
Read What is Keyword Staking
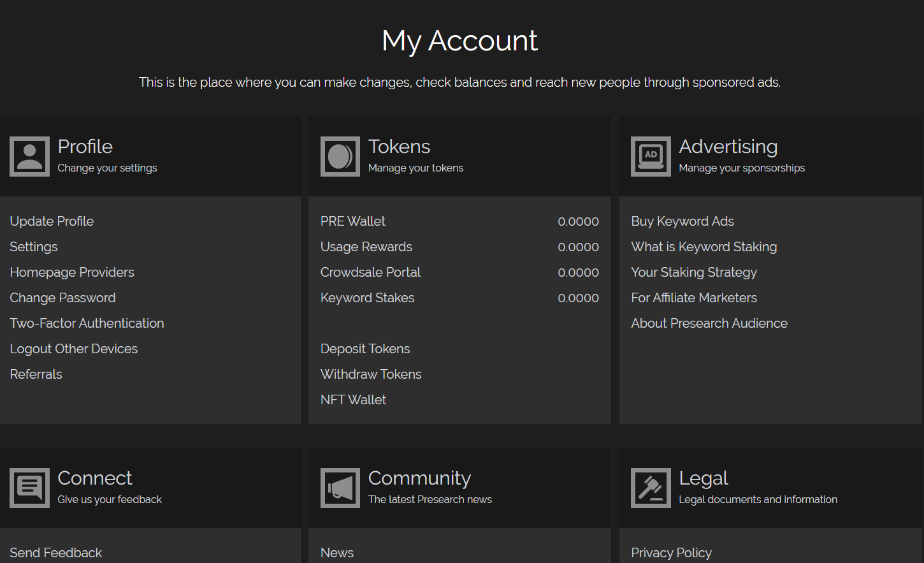coord(704,247)
